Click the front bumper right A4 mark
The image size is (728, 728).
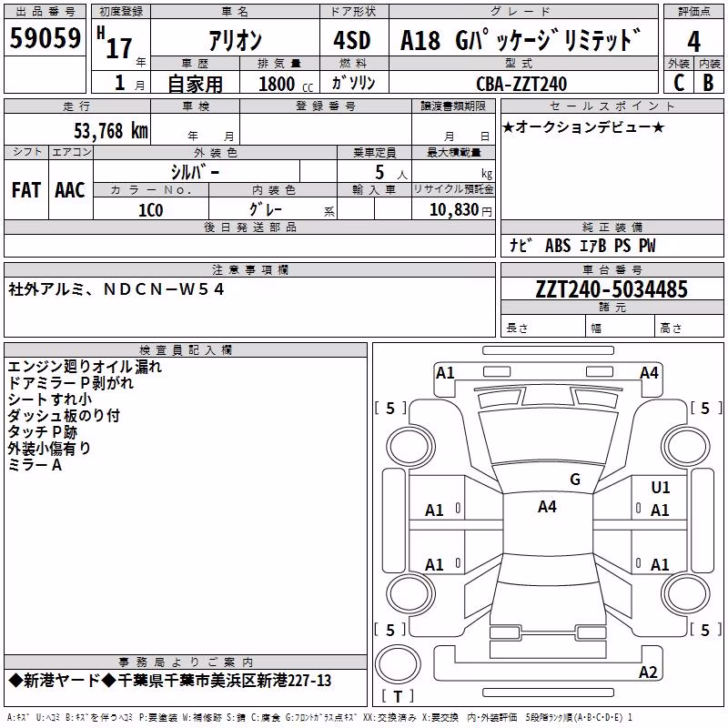tap(649, 373)
